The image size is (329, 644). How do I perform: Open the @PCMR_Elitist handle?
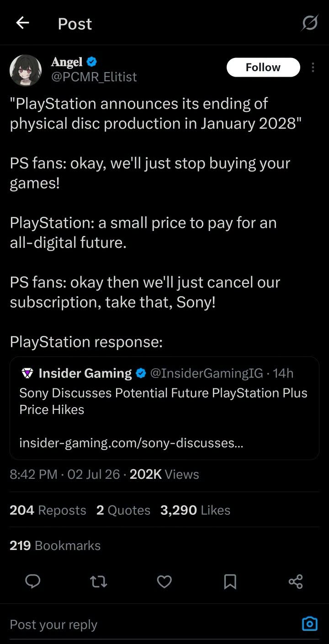point(94,77)
